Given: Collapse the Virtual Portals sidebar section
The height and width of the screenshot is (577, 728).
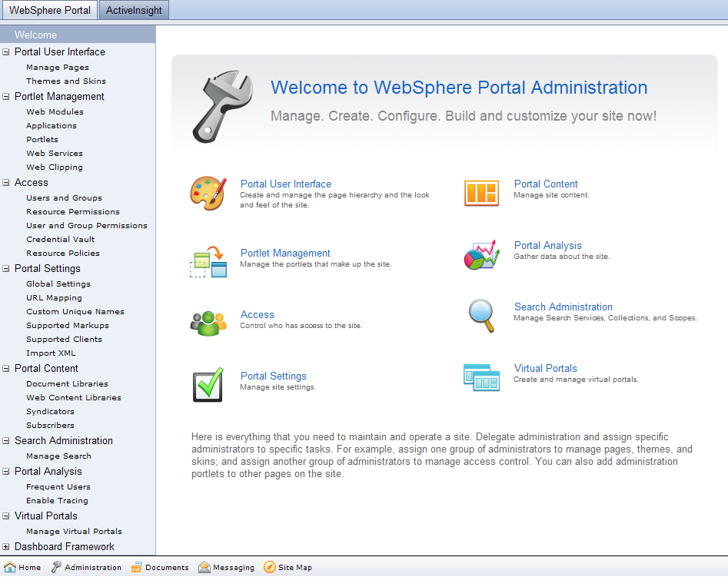Looking at the screenshot, I should point(6,516).
